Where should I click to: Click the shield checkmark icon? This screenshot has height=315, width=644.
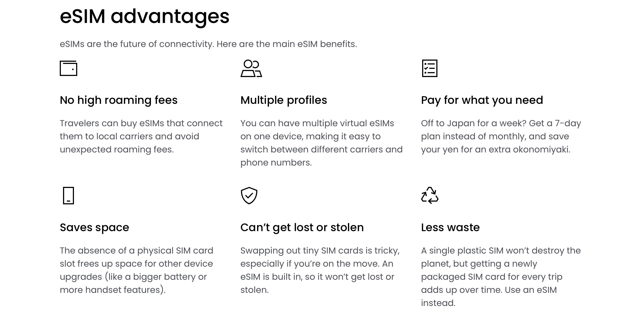[249, 196]
